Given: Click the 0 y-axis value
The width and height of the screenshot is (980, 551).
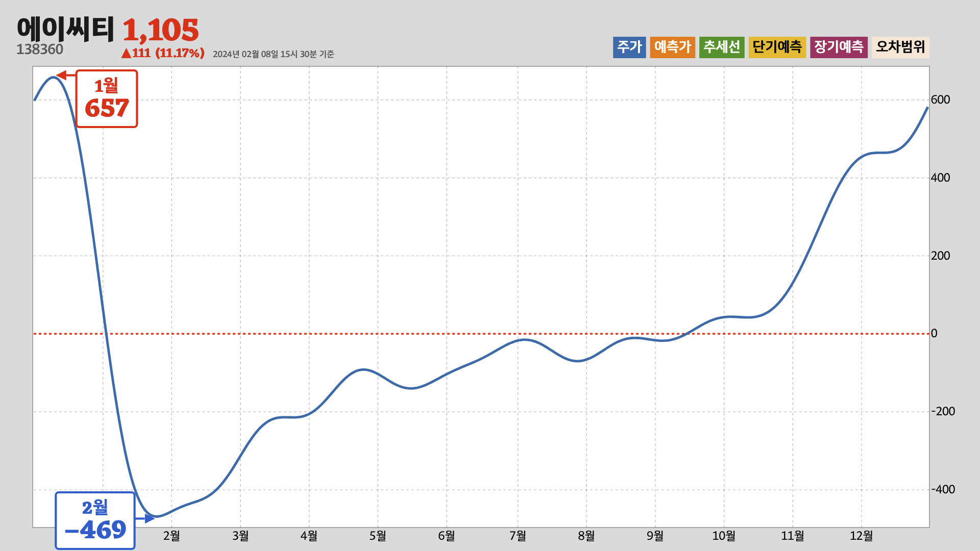Looking at the screenshot, I should (x=934, y=334).
